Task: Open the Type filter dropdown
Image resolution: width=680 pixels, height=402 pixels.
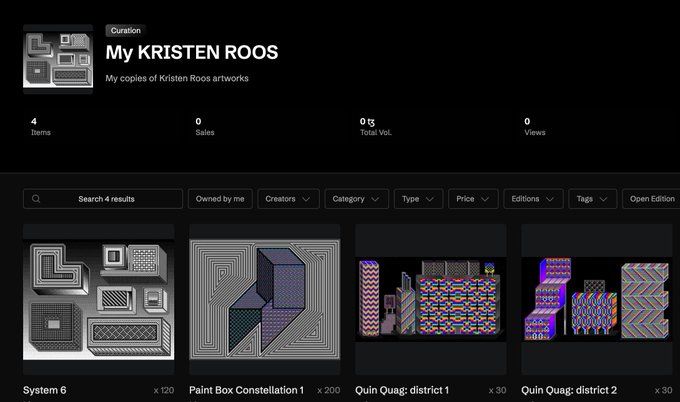Action: (418, 199)
